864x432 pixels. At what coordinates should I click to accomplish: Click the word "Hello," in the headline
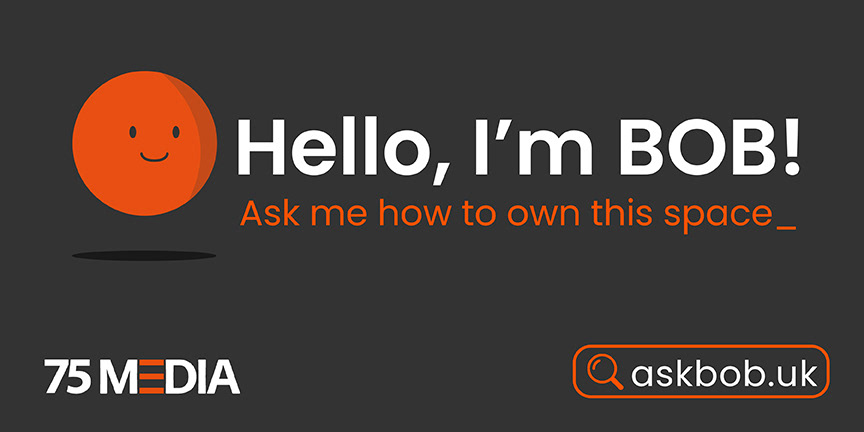345,149
